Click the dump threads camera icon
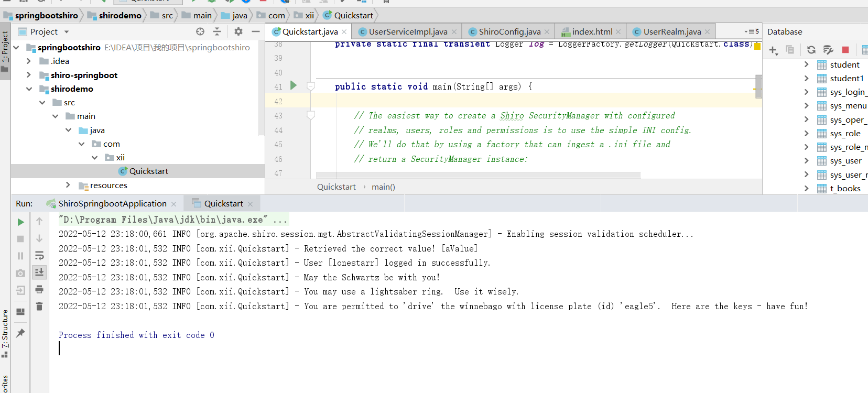Viewport: 868px width, 393px height. pos(20,273)
